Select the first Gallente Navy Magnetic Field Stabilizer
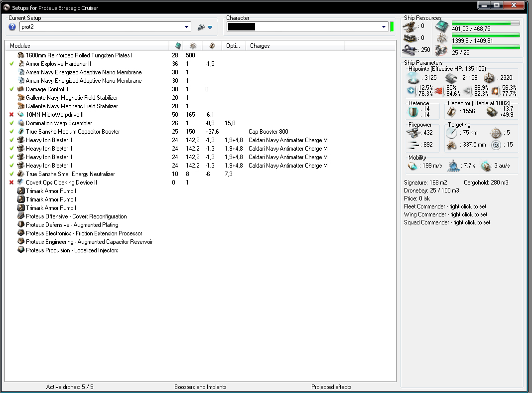The width and height of the screenshot is (532, 393). click(72, 97)
